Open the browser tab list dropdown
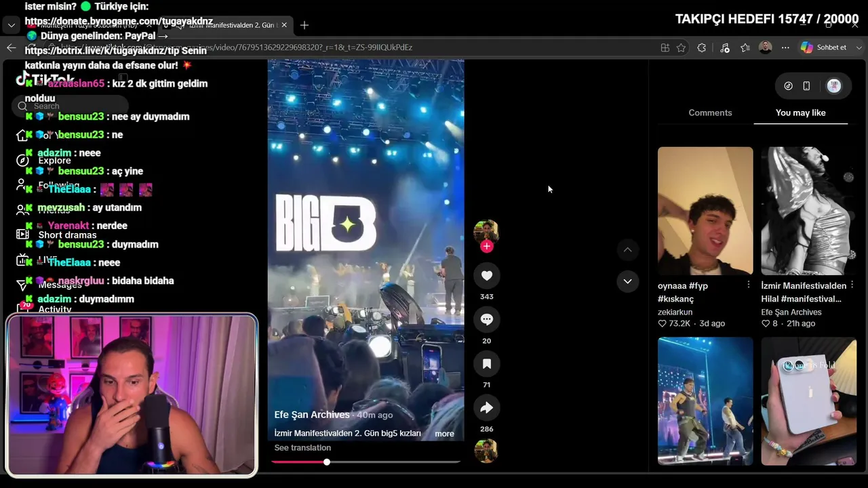 point(11,25)
